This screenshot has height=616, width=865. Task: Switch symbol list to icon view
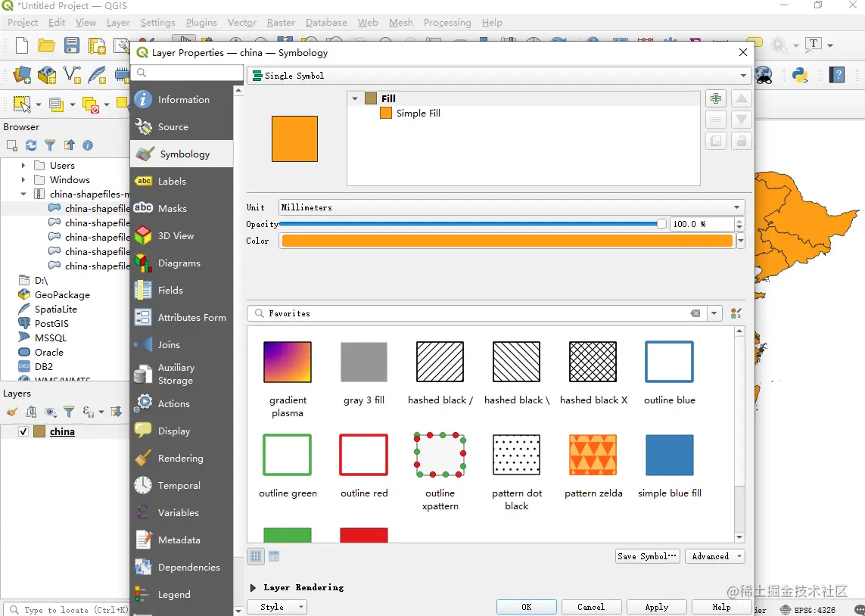click(x=256, y=556)
